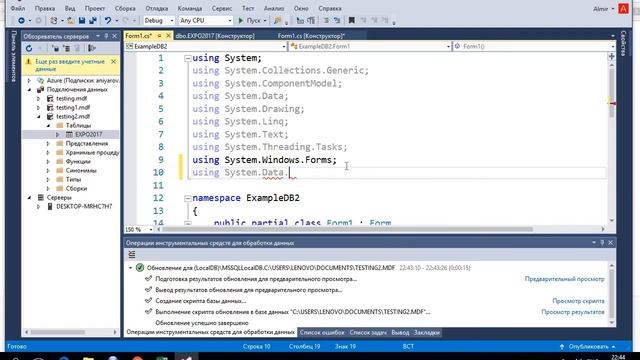Open the Список задач tab
Screen dimensions: 640x360
click(x=368, y=333)
